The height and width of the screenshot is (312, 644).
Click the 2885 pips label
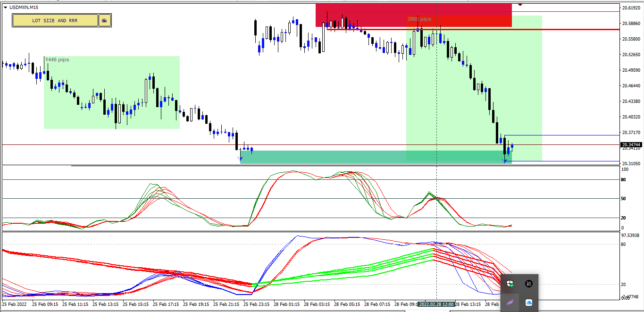[419, 19]
